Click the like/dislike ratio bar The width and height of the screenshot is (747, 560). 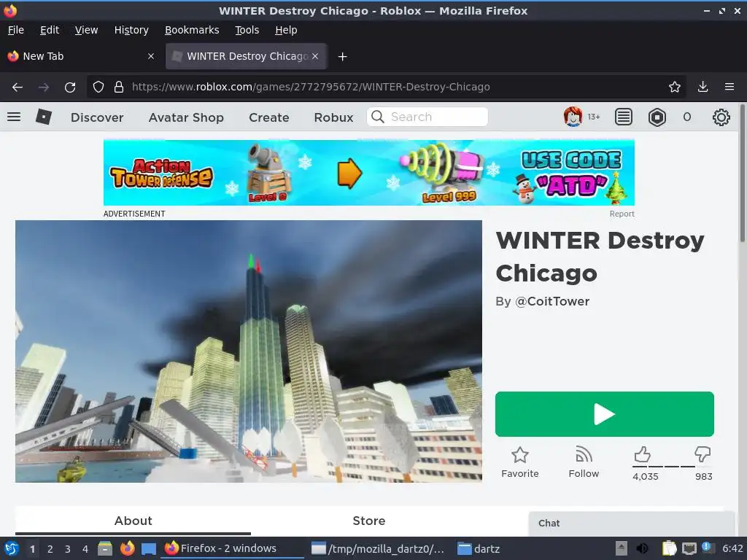[672, 467]
